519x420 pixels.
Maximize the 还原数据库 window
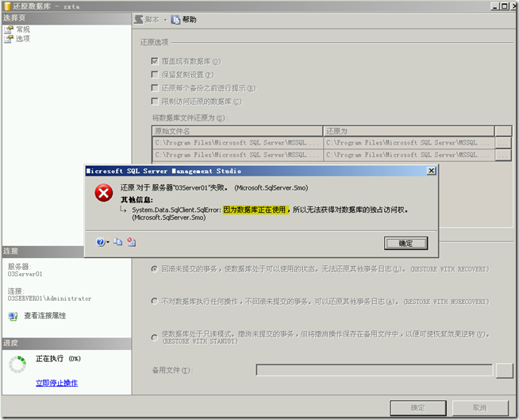click(x=504, y=6)
